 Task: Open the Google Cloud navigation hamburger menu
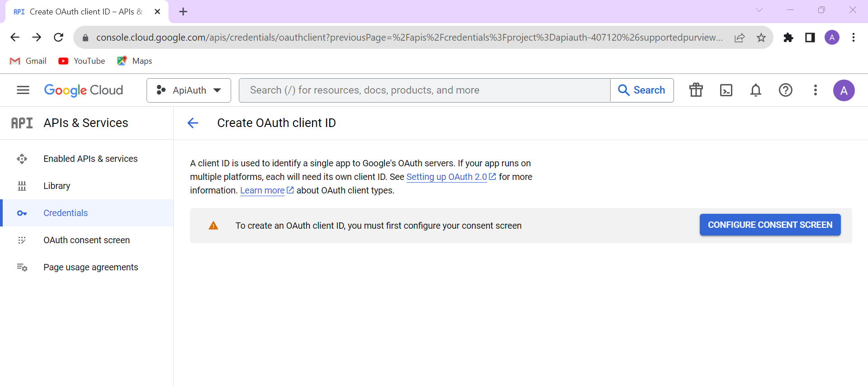(23, 90)
